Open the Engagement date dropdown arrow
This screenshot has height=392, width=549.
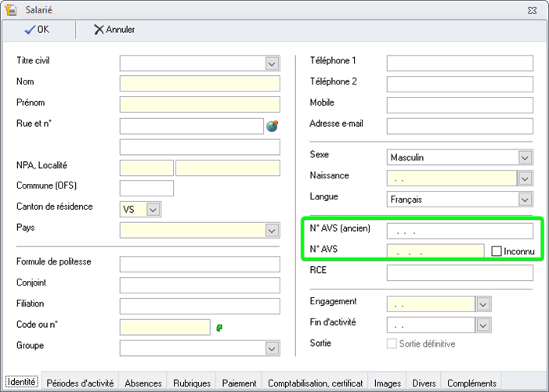(483, 304)
